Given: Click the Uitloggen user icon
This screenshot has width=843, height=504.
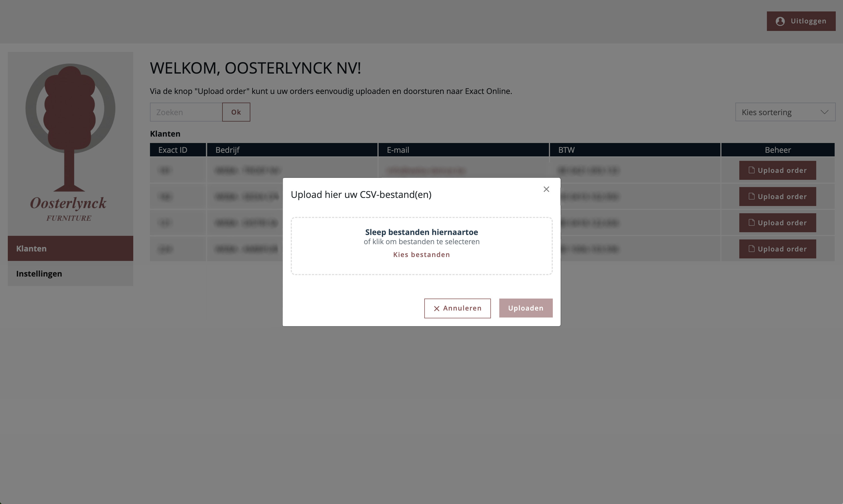Looking at the screenshot, I should [780, 21].
